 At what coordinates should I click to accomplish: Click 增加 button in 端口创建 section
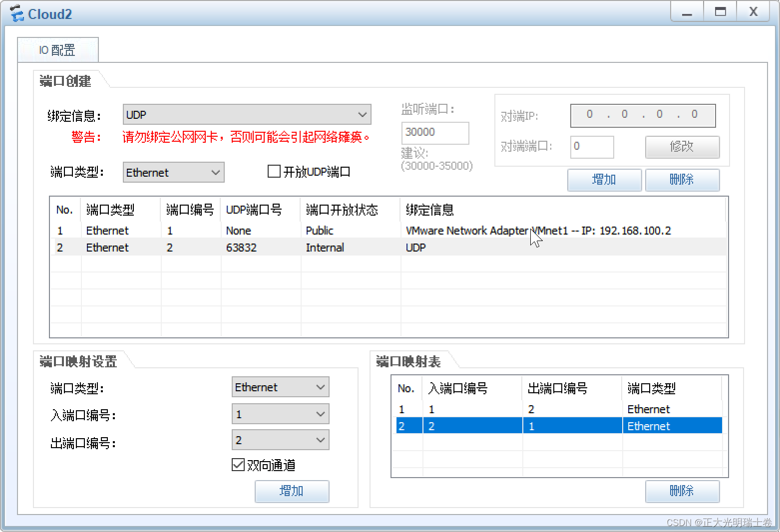pos(604,180)
